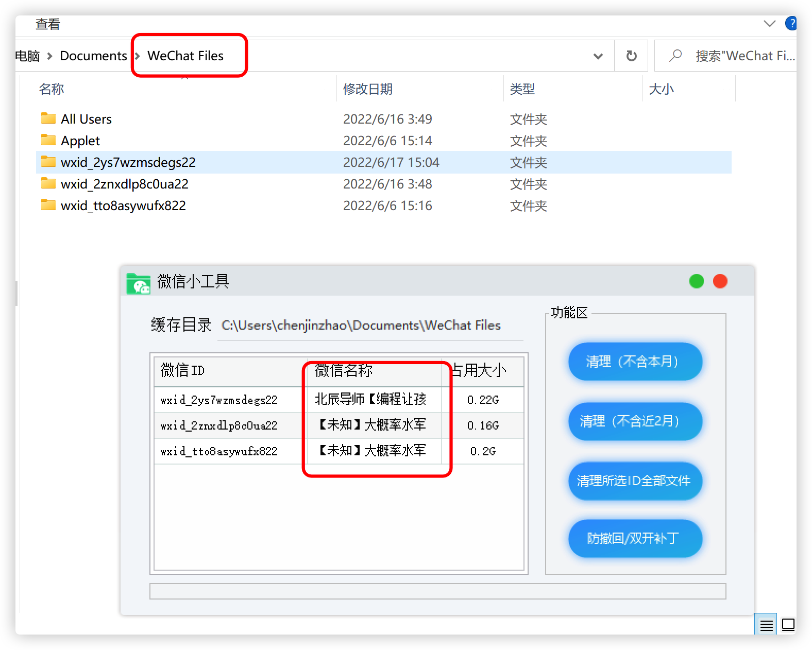
Task: Click 防撤回/双开补丁 button
Action: tap(635, 539)
